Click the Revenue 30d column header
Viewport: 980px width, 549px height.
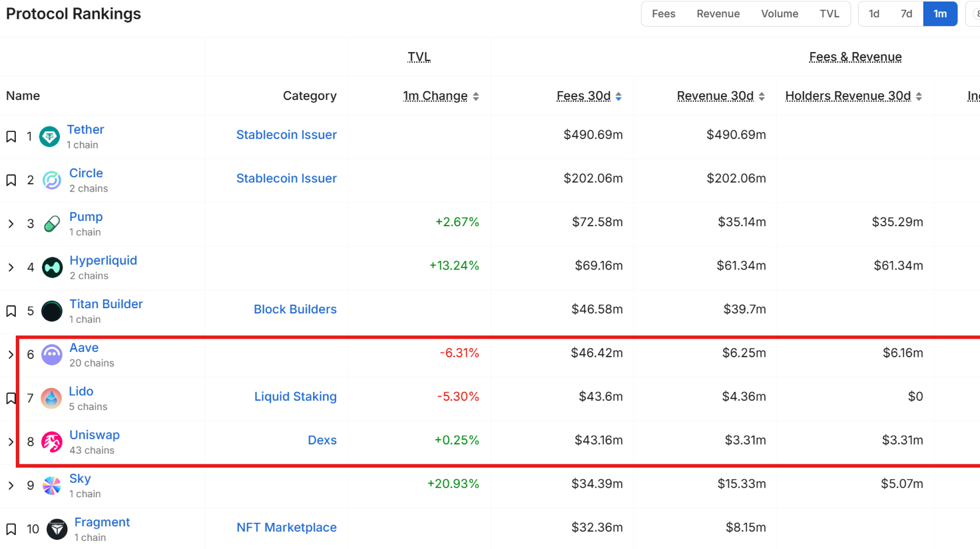tap(715, 96)
